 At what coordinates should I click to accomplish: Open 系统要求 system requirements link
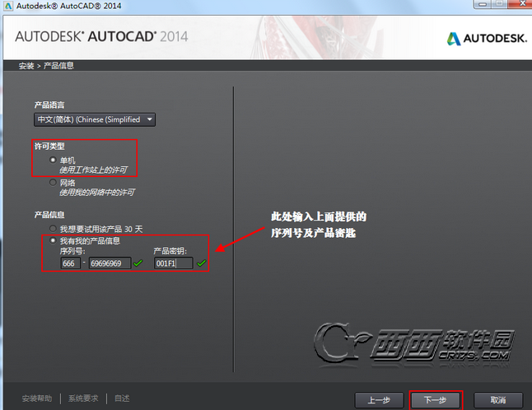(83, 398)
